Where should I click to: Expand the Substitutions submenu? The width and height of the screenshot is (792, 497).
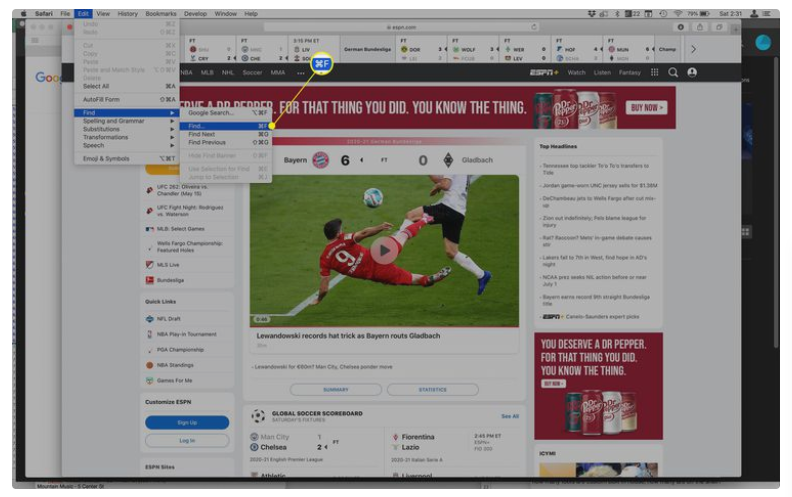126,129
